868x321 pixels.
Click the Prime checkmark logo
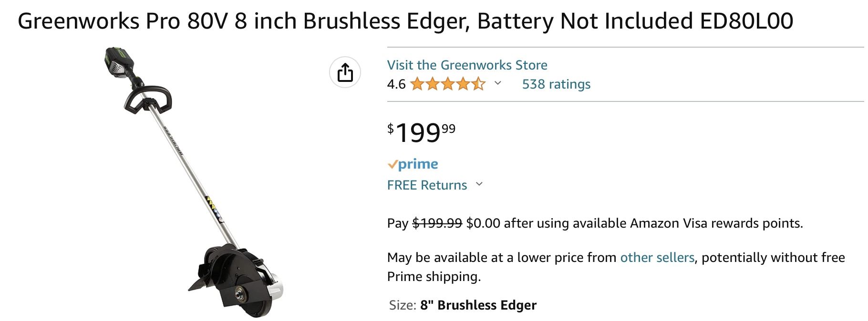tap(393, 164)
